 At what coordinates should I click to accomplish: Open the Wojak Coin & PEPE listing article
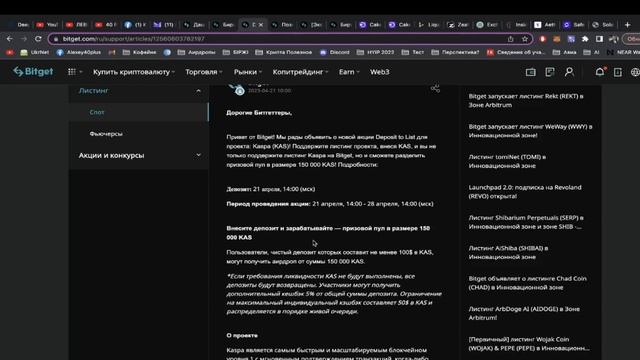[529, 344]
